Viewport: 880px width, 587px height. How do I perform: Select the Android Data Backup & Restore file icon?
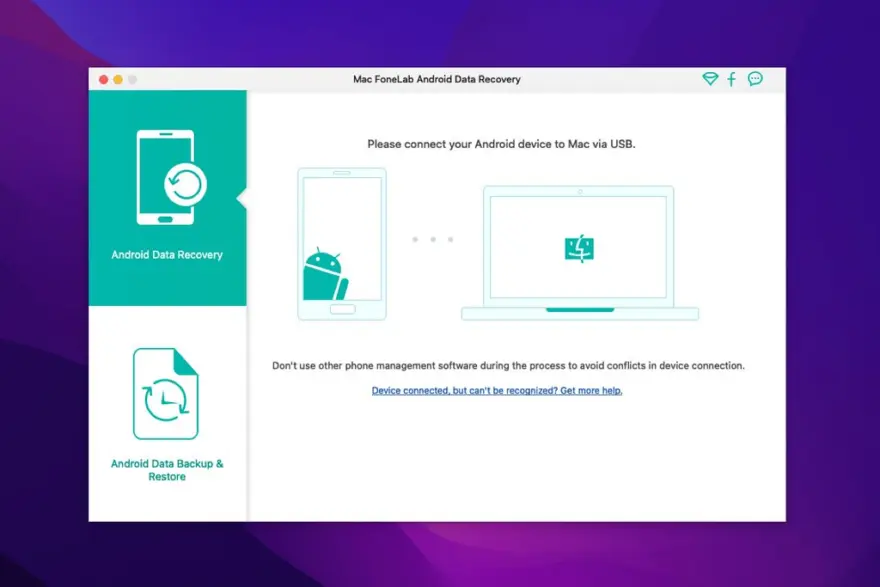point(166,393)
